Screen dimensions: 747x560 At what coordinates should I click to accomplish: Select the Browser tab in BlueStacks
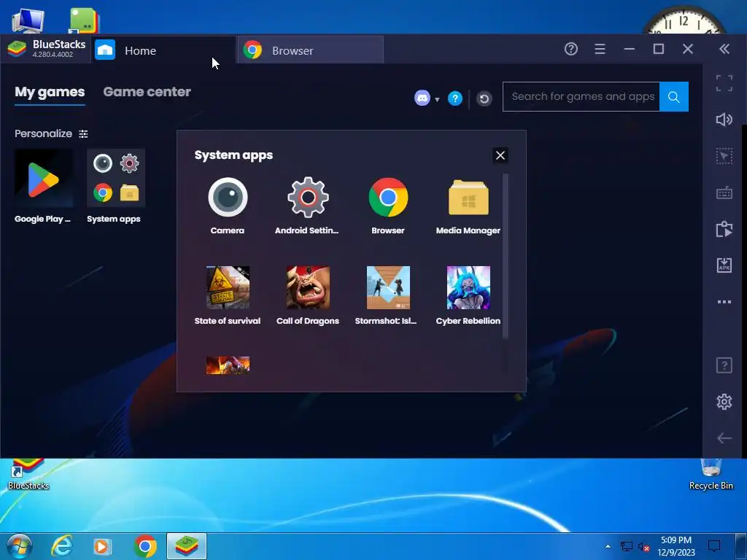[x=310, y=50]
